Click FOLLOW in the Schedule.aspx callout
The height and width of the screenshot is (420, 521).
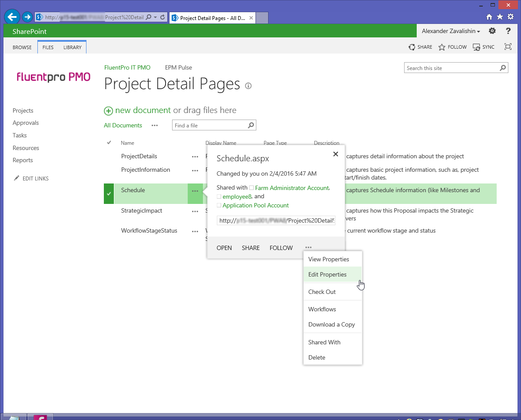coord(281,248)
